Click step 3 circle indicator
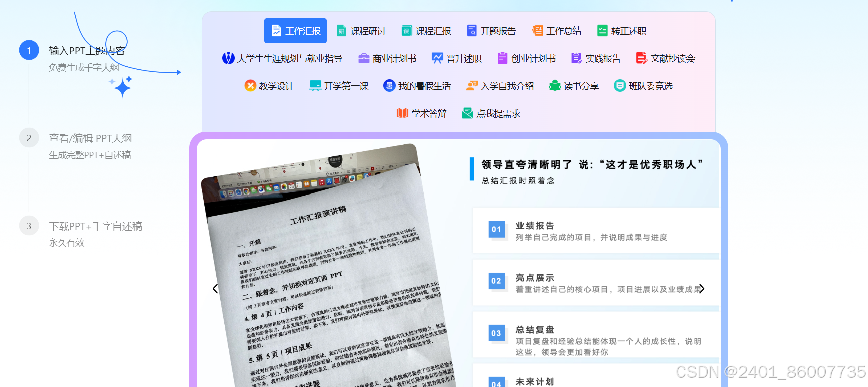Image resolution: width=868 pixels, height=387 pixels. click(29, 226)
